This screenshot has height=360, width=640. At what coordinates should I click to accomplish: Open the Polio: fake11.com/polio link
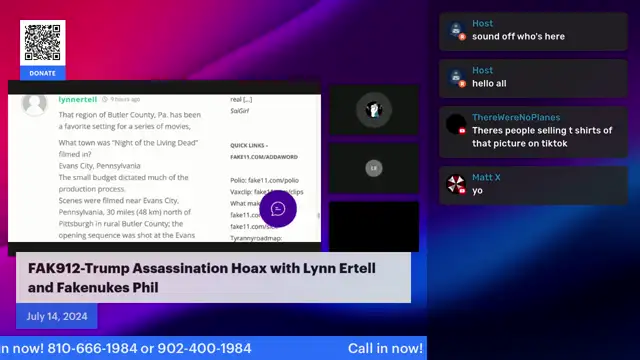(264, 180)
